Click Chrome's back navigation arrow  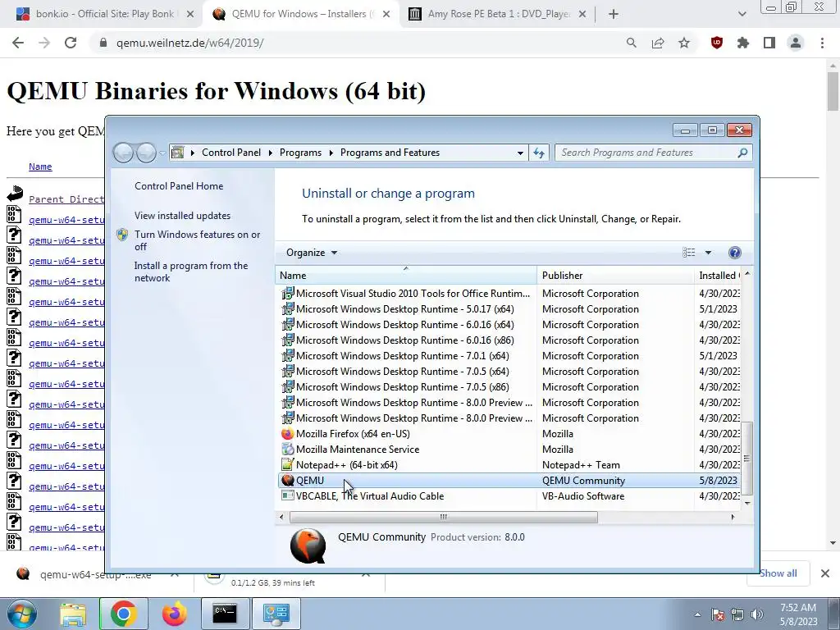coord(18,43)
